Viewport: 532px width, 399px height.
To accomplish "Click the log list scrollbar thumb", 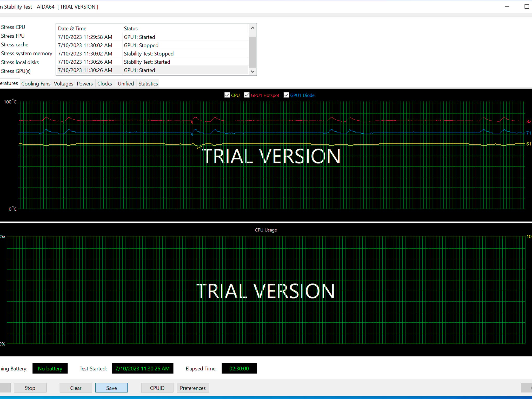I will pyautogui.click(x=252, y=52).
